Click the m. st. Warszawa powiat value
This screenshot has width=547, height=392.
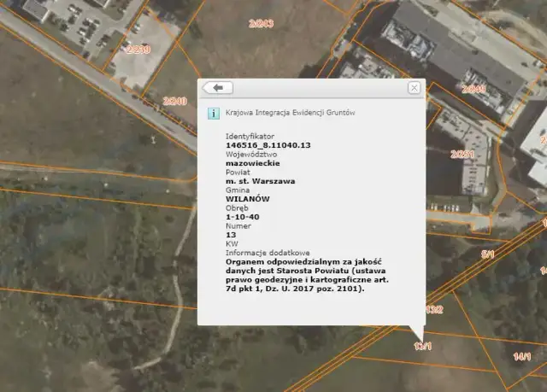(260, 181)
